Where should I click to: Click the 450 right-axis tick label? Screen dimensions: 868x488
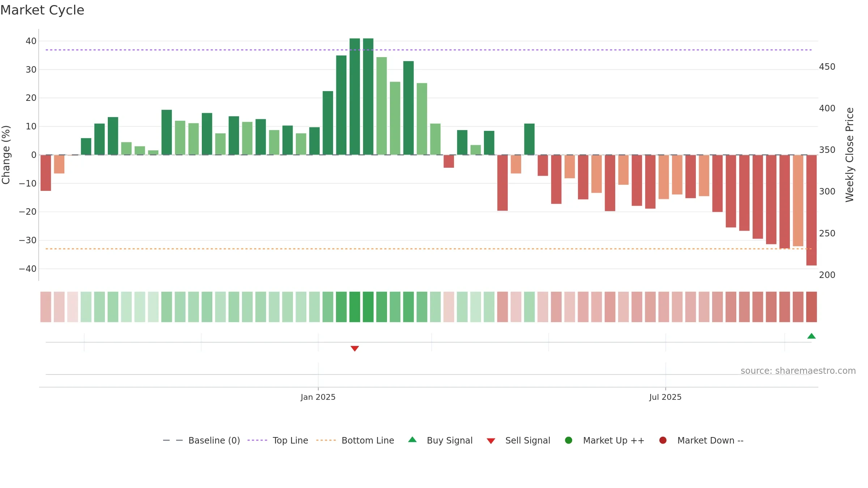click(827, 67)
